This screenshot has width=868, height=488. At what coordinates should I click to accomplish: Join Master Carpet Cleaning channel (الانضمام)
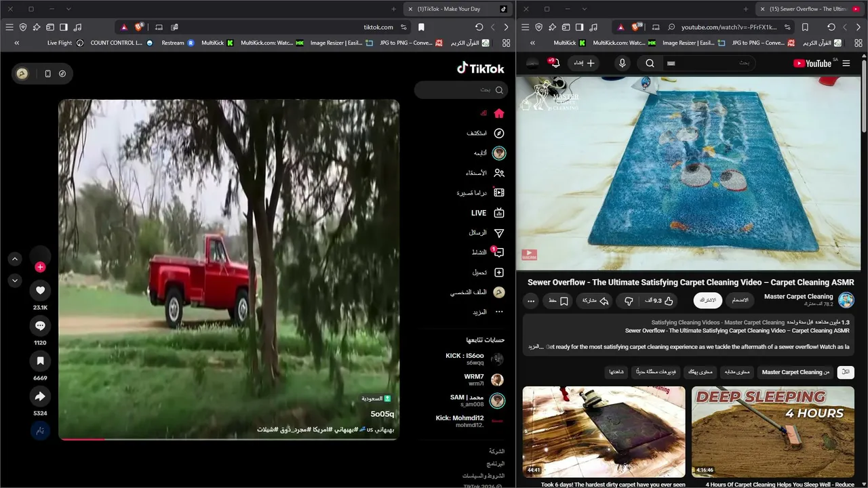(x=739, y=300)
